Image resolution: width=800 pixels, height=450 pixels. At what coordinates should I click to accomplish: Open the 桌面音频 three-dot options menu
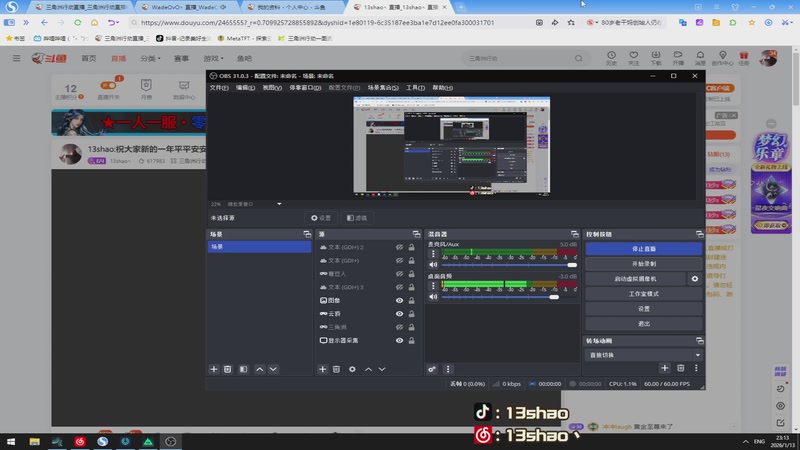click(x=433, y=286)
